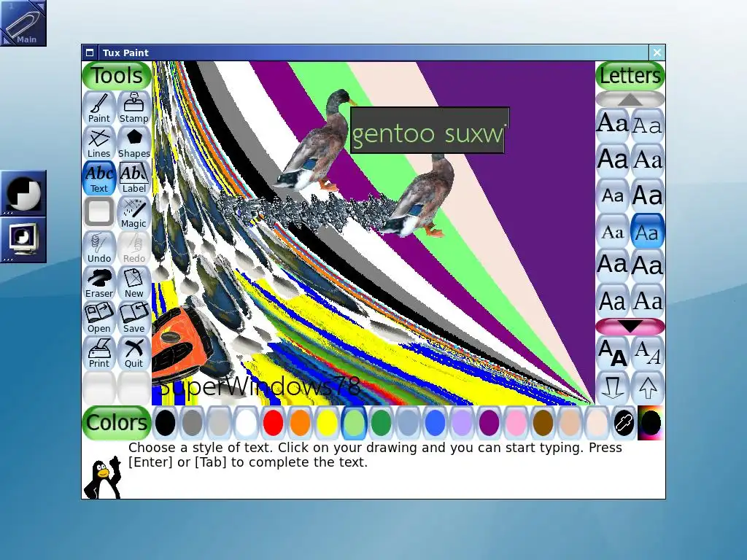
Task: Choose fifth row left Aa font
Action: (x=613, y=265)
